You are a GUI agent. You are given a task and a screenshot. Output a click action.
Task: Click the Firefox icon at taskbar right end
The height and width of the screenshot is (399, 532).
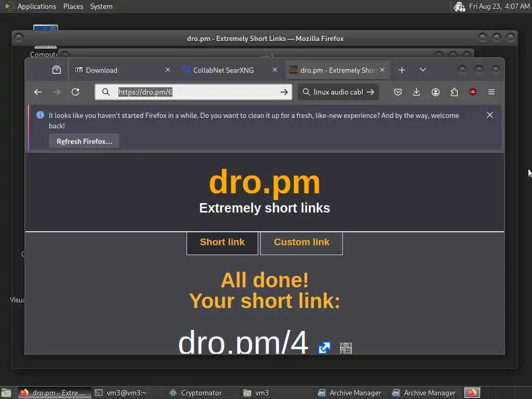472,393
